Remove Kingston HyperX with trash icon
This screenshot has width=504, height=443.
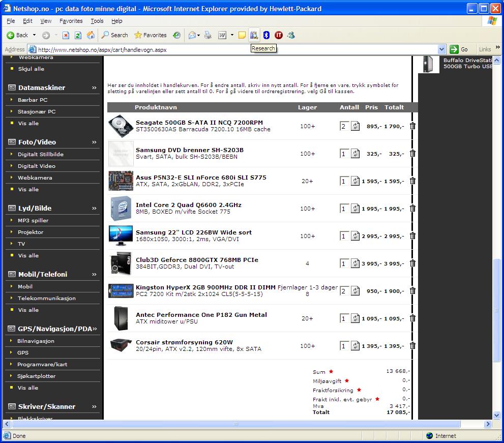413,291
